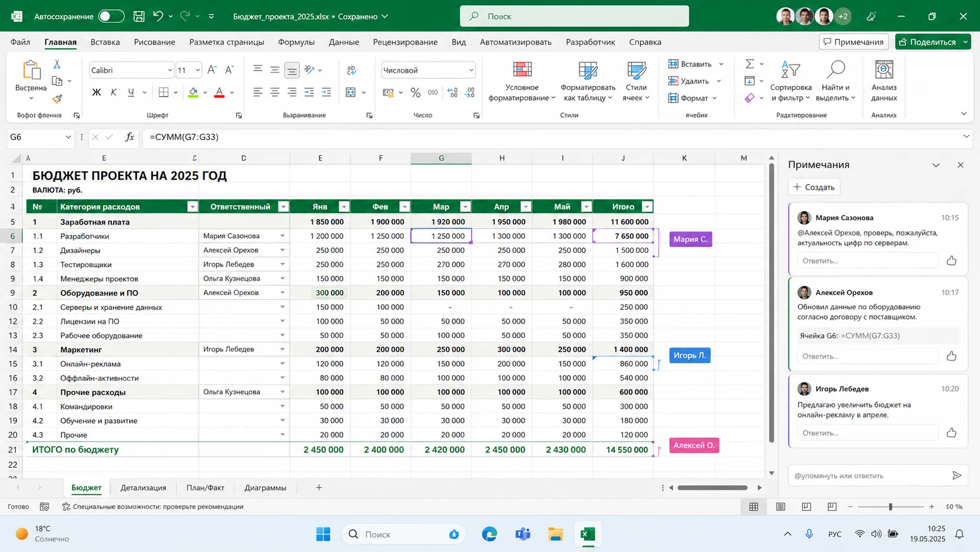Click the Send comment arrow icon
The height and width of the screenshot is (552, 980).
point(957,475)
